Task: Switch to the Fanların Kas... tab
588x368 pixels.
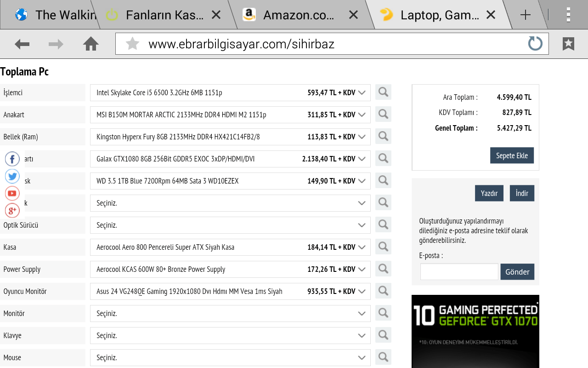Action: click(x=164, y=15)
